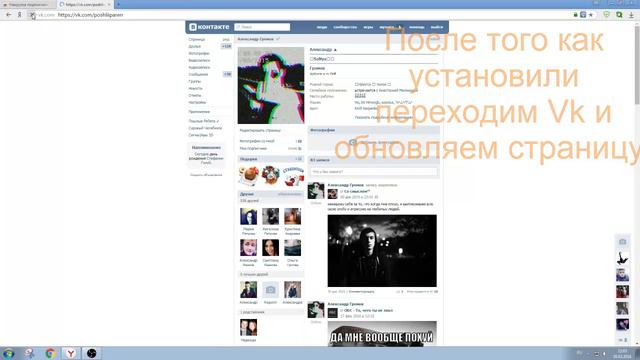This screenshot has width=640, height=360.
Task: Click 'ред.' next to Моя Страница
Action: point(226,40)
